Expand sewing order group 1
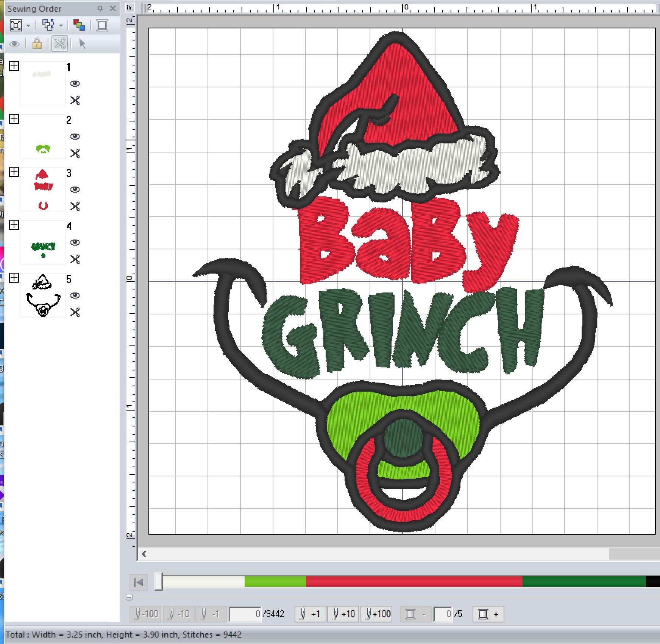Viewport: 660px width, 644px height. point(14,66)
